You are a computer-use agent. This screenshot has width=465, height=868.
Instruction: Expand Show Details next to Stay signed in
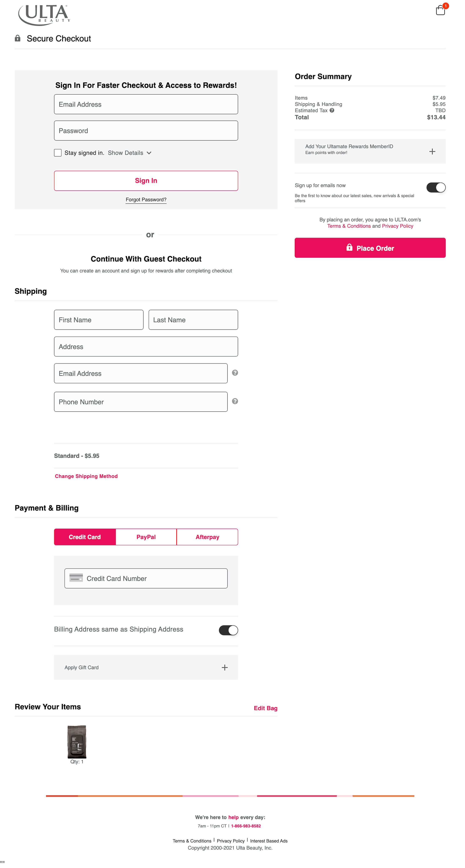coord(129,153)
